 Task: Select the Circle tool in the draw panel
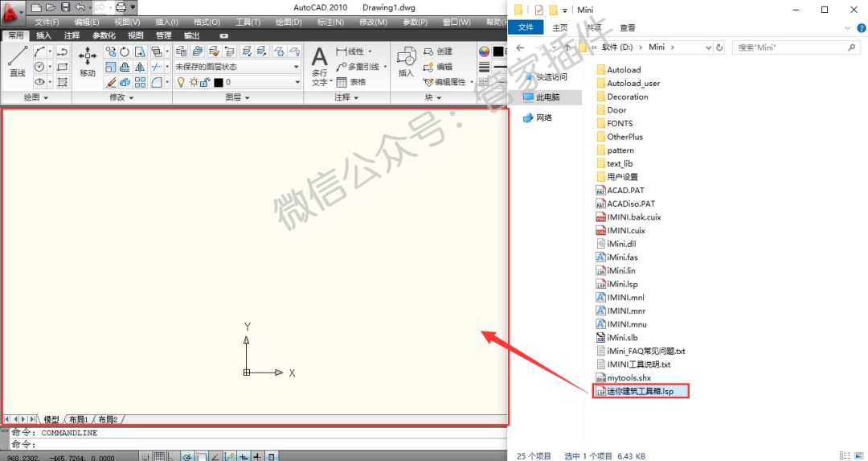point(40,67)
